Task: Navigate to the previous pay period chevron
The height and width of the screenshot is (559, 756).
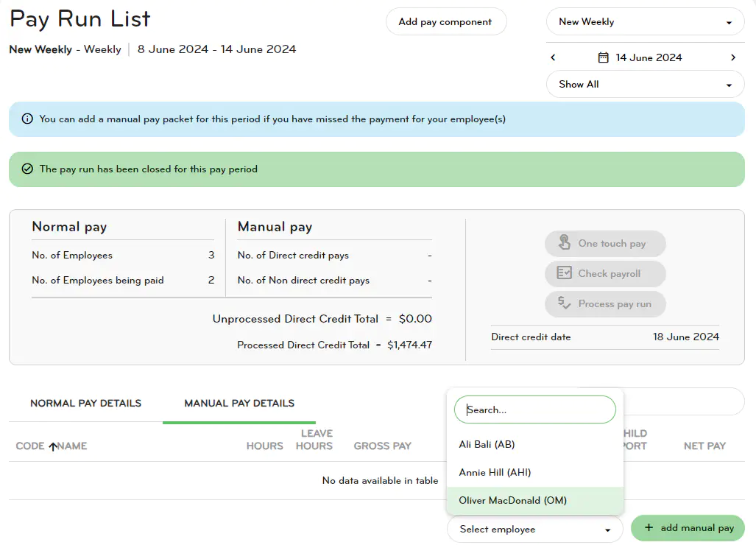Action: click(553, 57)
